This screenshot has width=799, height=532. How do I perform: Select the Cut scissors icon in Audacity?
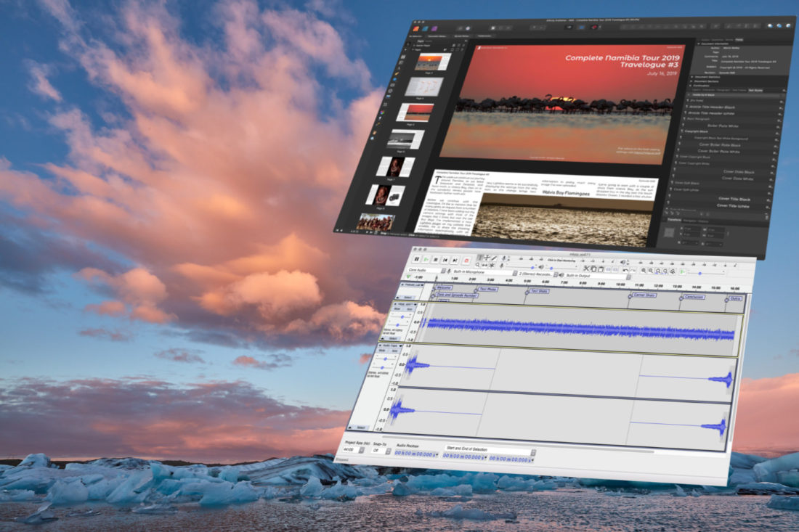click(x=586, y=269)
